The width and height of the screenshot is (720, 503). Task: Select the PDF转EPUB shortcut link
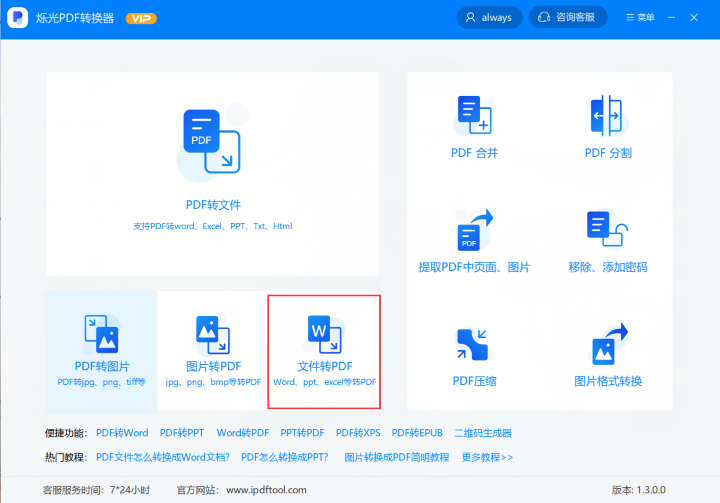click(x=417, y=433)
